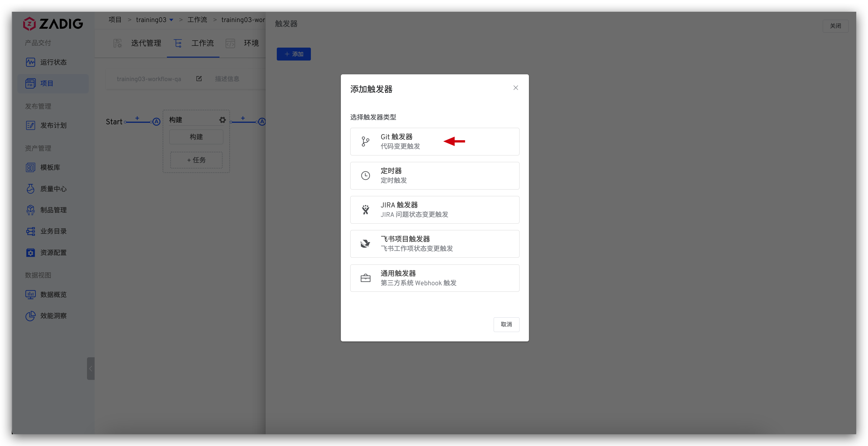
Task: Click the briefcase icon for 通用触发器
Action: pyautogui.click(x=365, y=278)
